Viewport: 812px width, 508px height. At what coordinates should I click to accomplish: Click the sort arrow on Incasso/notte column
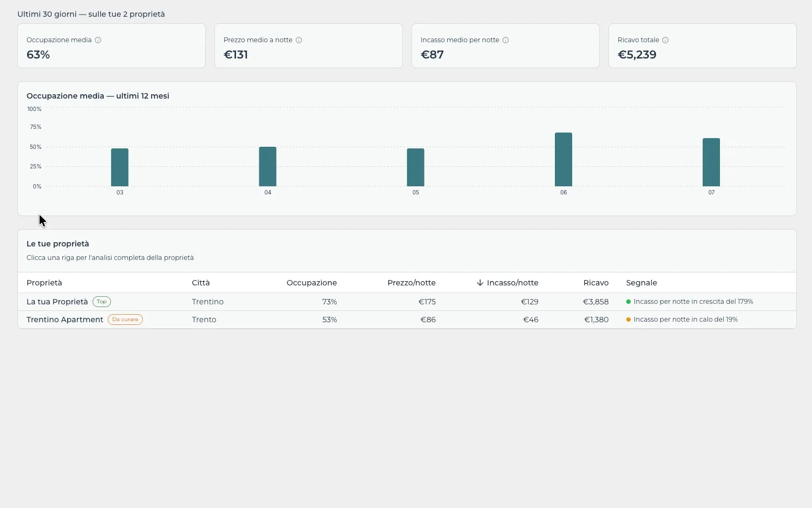pyautogui.click(x=480, y=283)
